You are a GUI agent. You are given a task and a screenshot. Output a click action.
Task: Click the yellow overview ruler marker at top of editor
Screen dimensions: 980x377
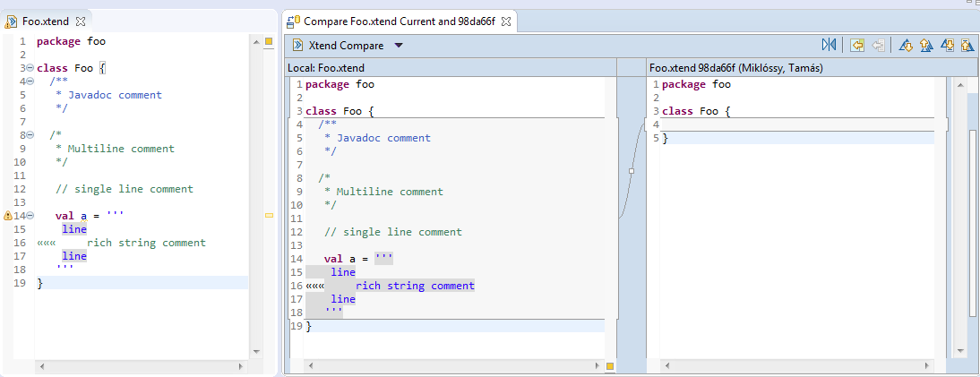point(270,42)
